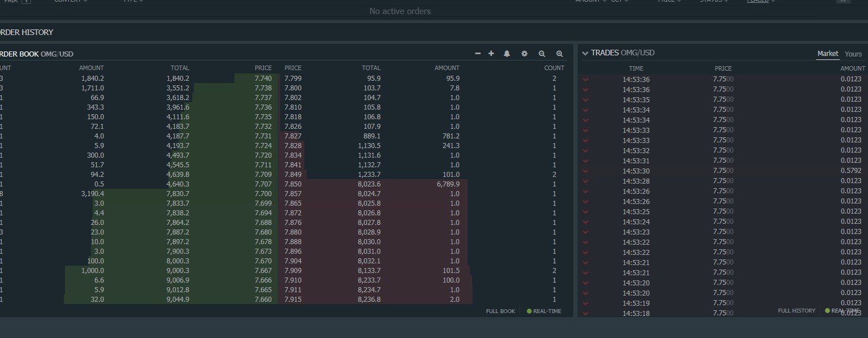Select ask price 7.915

pos(293,300)
